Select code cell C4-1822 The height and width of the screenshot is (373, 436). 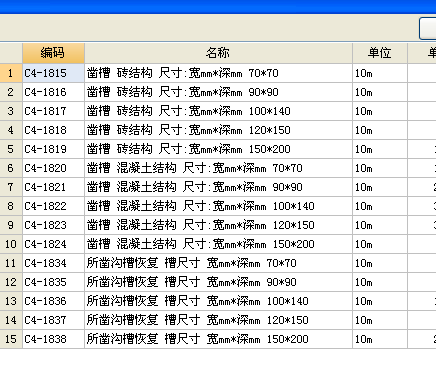[x=53, y=206]
